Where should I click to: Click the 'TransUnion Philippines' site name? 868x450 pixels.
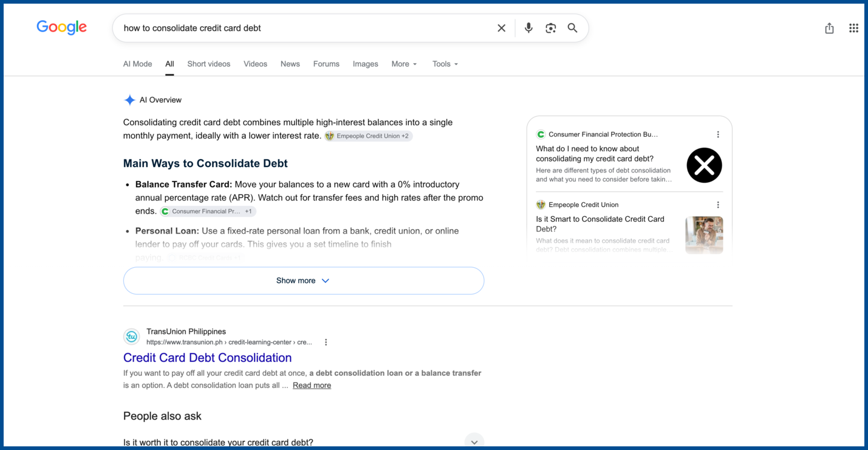186,332
